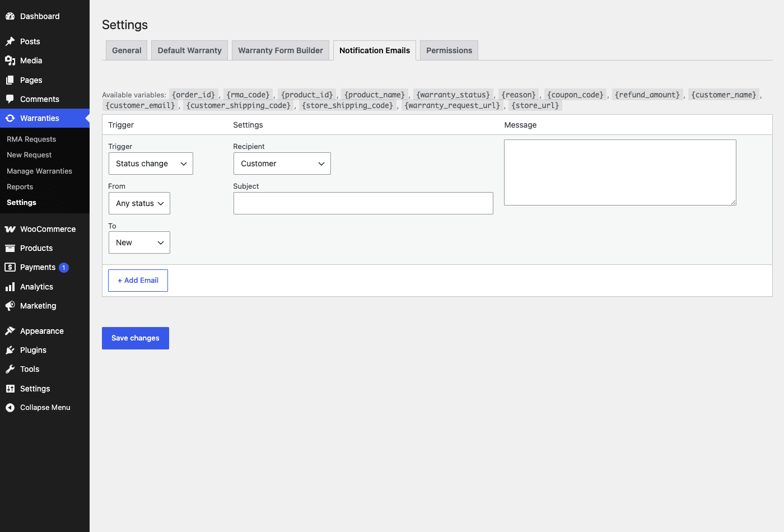Screen dimensions: 784x532
Task: Click the {order_id} variable tag
Action: click(193, 95)
